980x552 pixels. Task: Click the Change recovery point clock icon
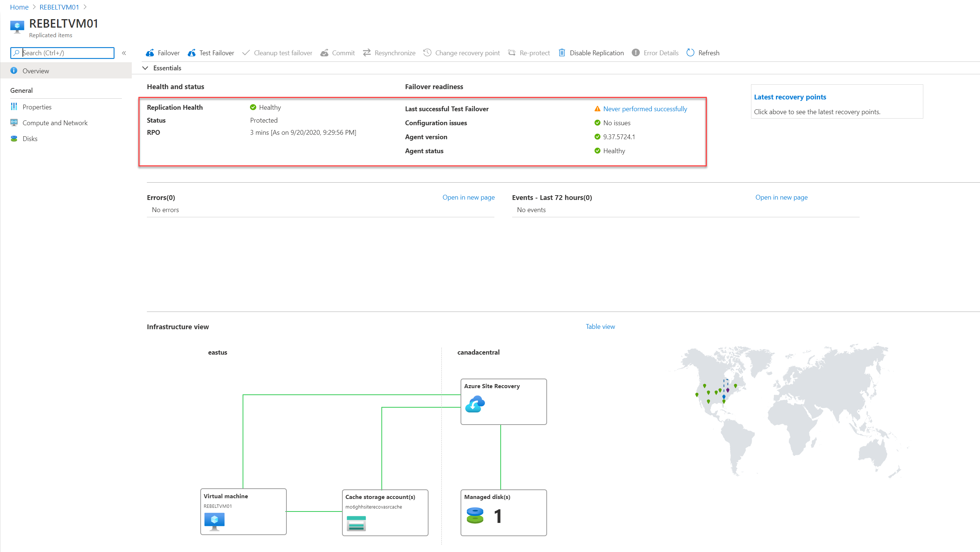tap(427, 53)
